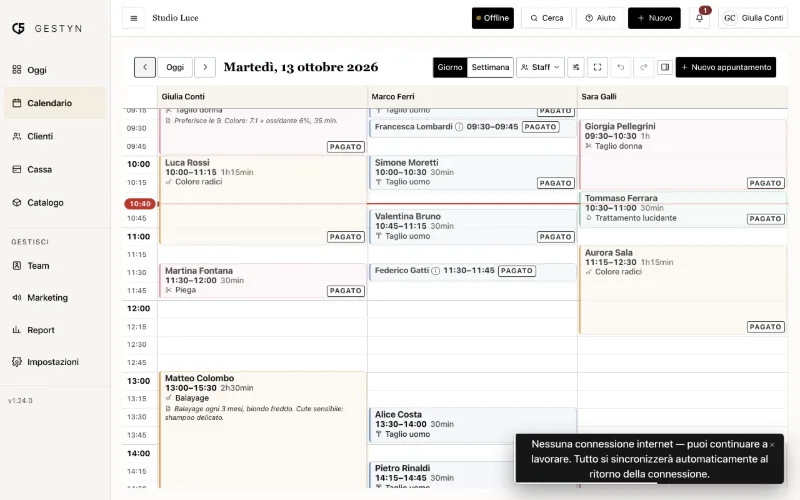The width and height of the screenshot is (800, 500).
Task: Click version v1.24.0 label
Action: pyautogui.click(x=20, y=401)
